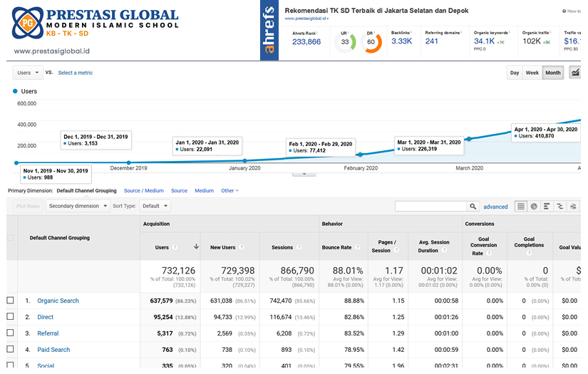Tick the Direct row checkbox

tap(11, 317)
